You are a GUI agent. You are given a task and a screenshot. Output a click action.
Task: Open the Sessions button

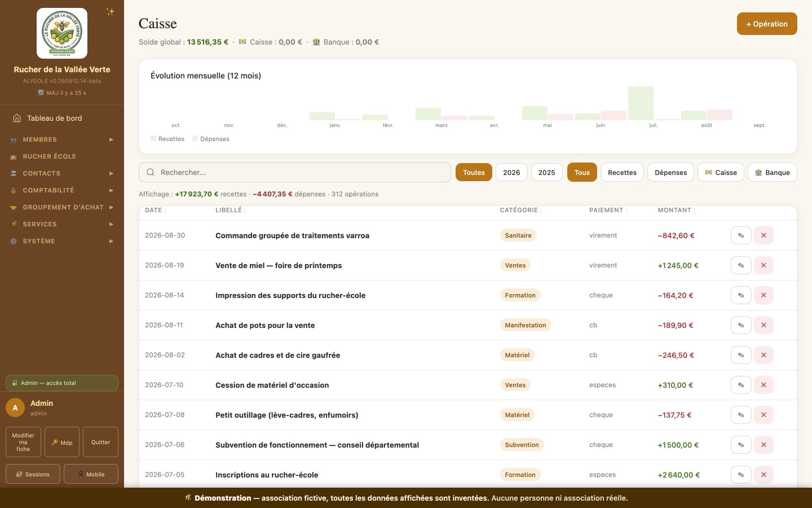33,474
